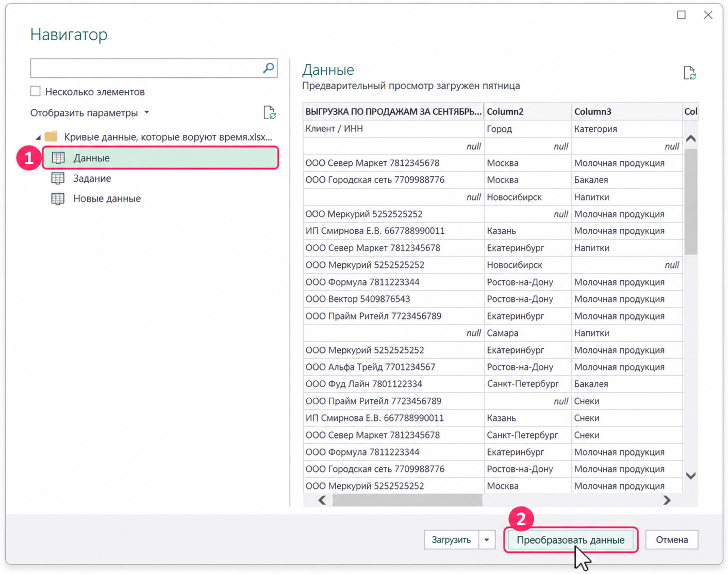The height and width of the screenshot is (574, 728).
Task: Click the preview's scroll-right arrow
Action: [667, 500]
